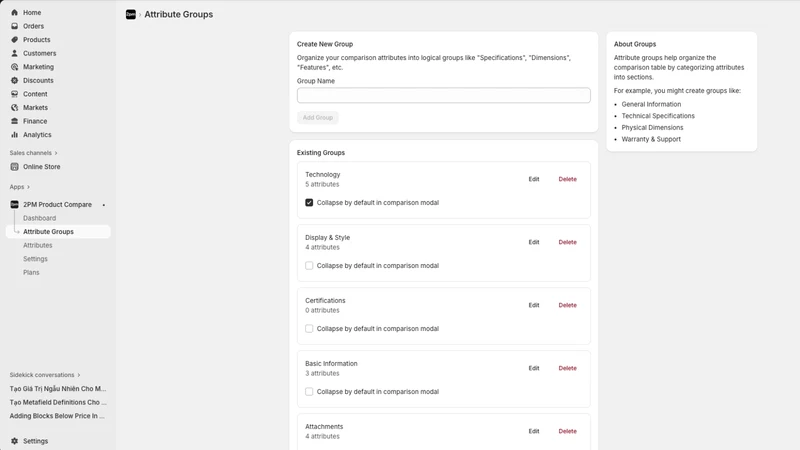Image resolution: width=800 pixels, height=450 pixels.
Task: Delete the Attachments group
Action: click(567, 431)
